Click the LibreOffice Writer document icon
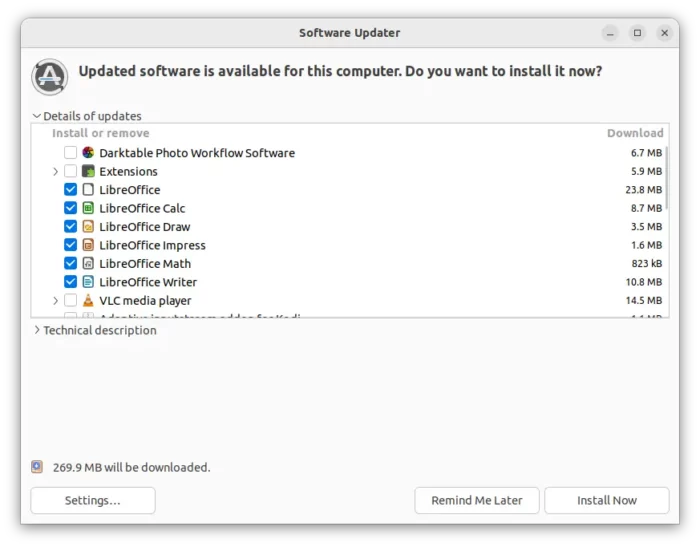 pyautogui.click(x=88, y=282)
